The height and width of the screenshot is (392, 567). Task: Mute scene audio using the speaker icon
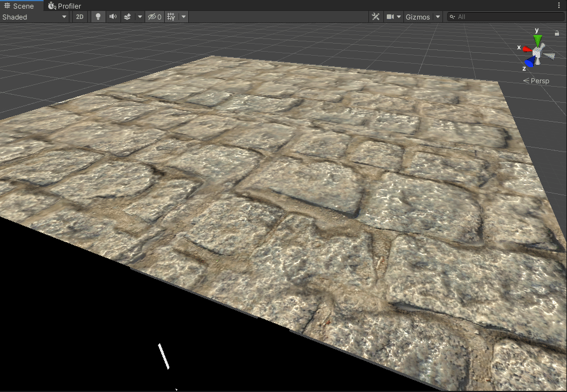tap(112, 17)
